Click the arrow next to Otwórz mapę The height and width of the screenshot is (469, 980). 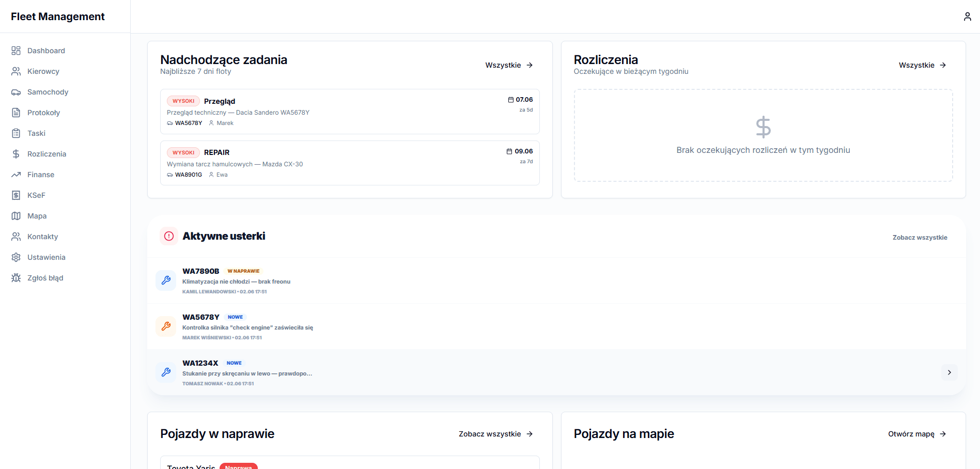point(943,434)
